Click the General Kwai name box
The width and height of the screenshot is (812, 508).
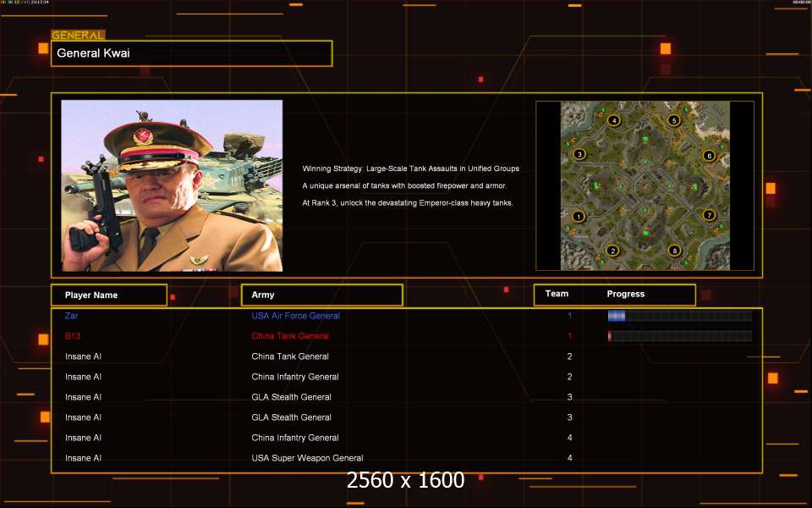click(191, 53)
